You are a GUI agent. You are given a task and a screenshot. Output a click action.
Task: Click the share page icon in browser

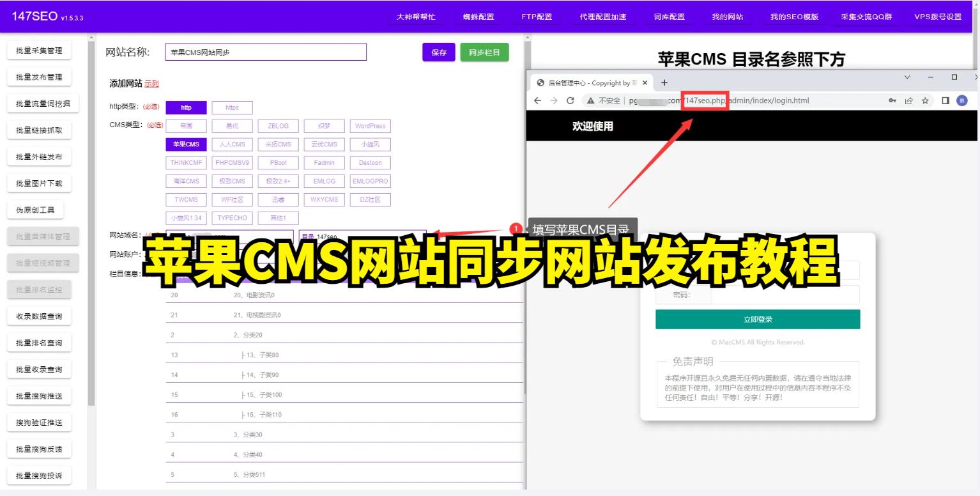click(x=908, y=100)
